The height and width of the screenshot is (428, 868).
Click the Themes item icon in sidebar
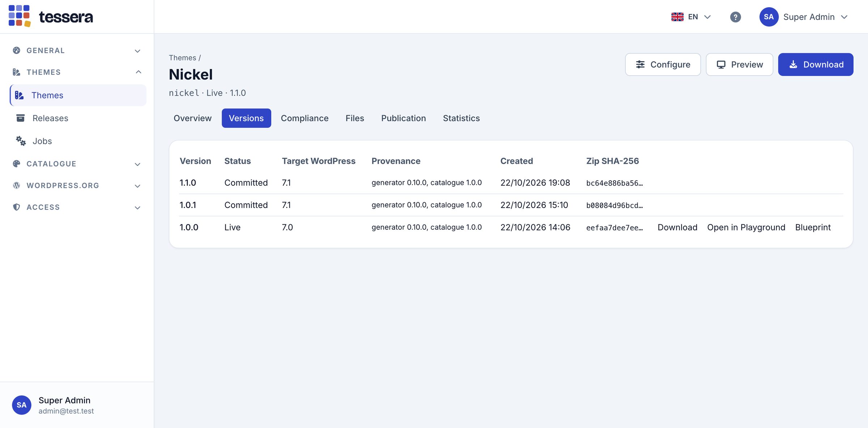[20, 95]
